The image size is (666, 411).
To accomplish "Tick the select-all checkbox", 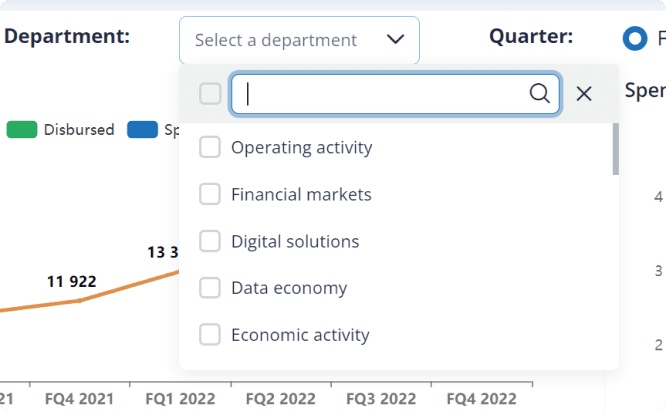I will [x=210, y=94].
